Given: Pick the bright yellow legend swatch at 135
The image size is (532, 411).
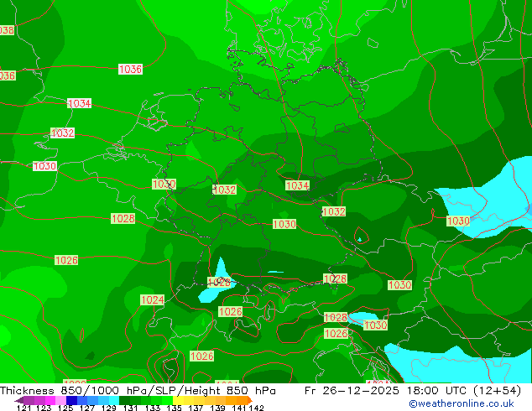Looking at the screenshot, I should tap(178, 400).
